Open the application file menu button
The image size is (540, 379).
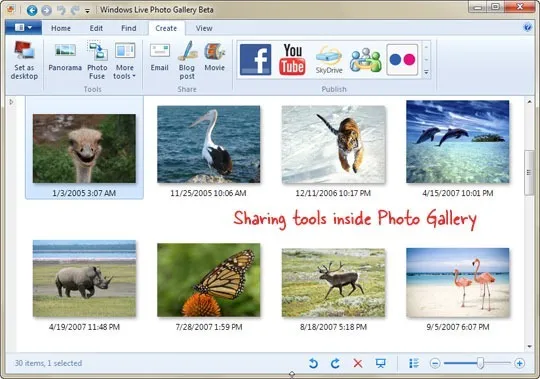[23, 28]
